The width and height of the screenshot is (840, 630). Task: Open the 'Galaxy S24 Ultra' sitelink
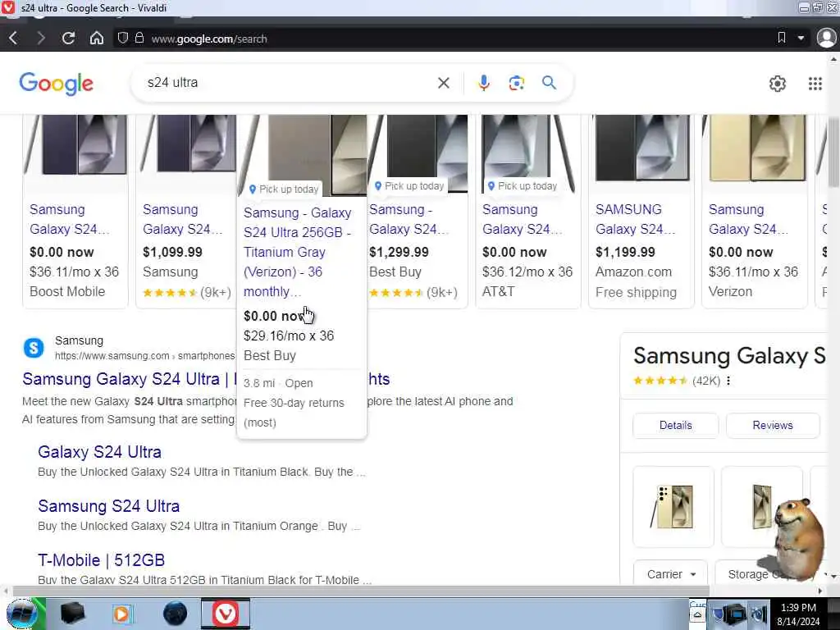click(99, 452)
